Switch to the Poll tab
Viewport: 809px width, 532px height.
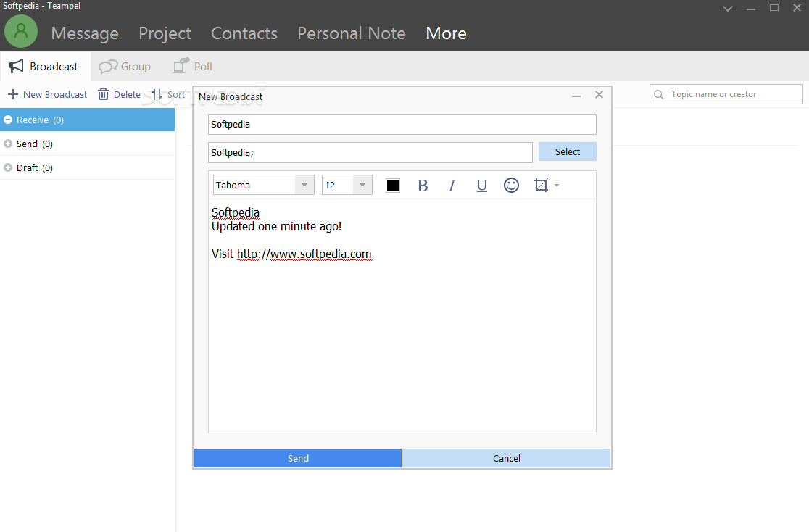tap(193, 67)
